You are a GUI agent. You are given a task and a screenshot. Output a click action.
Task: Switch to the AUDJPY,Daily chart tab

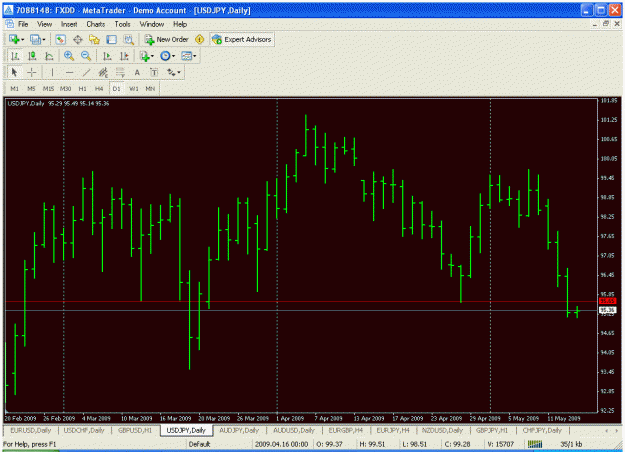[x=239, y=430]
